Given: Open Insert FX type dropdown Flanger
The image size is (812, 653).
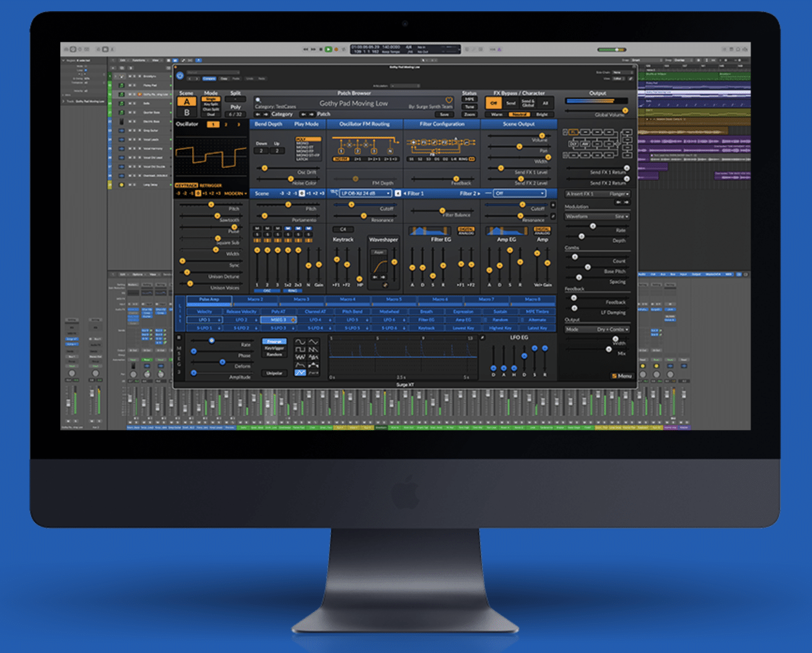Looking at the screenshot, I should tap(598, 194).
